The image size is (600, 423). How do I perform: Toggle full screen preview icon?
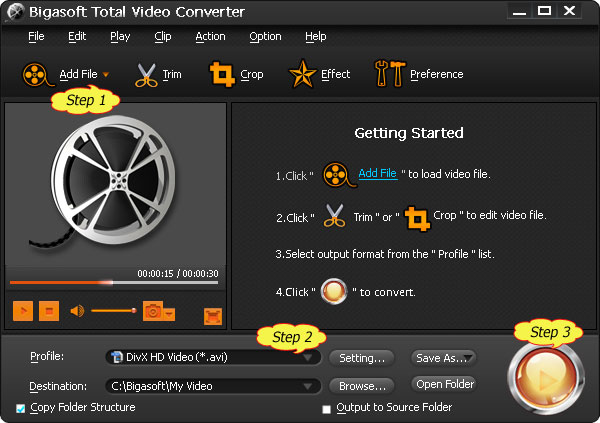[x=213, y=317]
